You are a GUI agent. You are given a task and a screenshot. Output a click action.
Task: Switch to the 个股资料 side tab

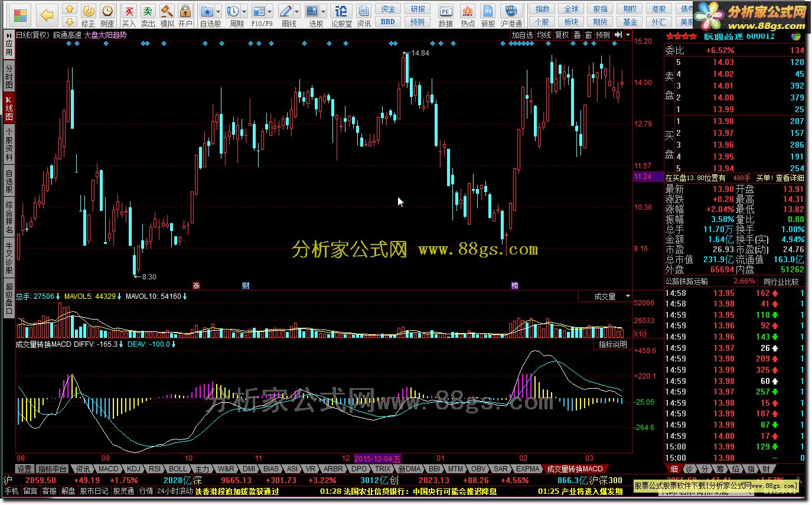tap(9, 145)
